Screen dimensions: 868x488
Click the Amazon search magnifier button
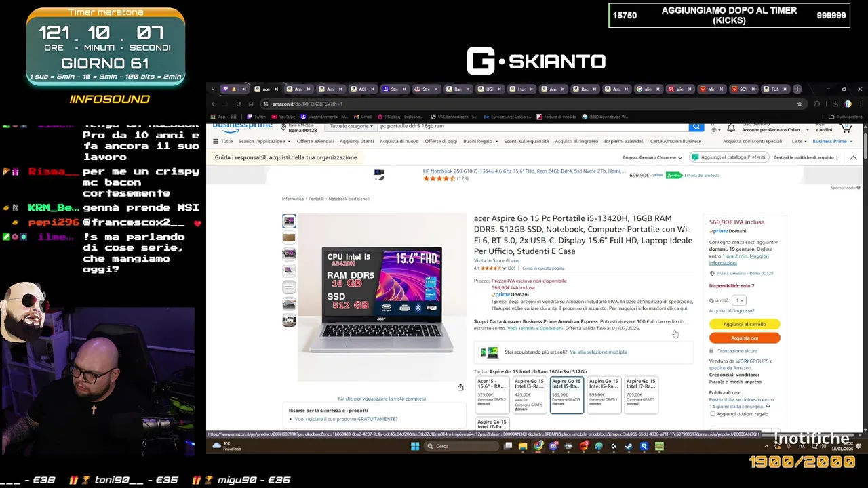click(696, 127)
